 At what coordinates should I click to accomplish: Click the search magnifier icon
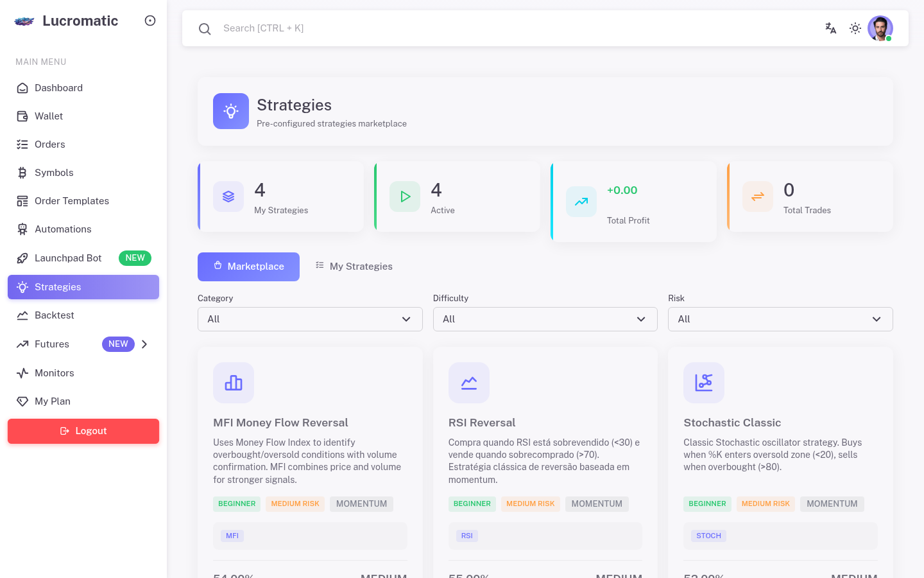205,28
